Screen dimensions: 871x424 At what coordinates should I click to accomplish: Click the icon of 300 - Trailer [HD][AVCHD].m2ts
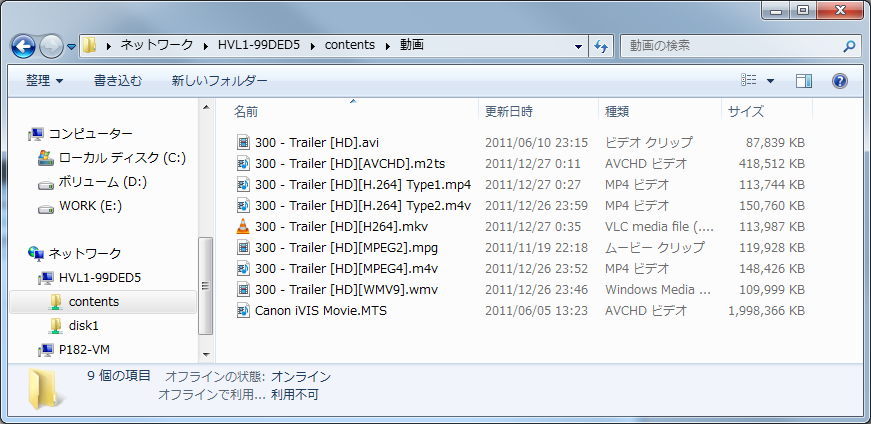pos(243,164)
